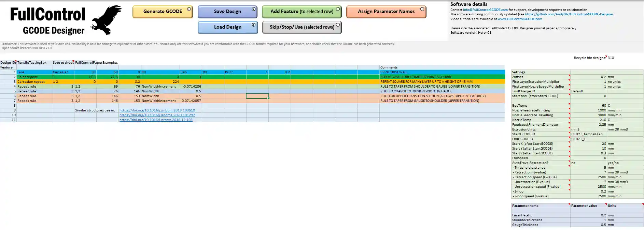
Task: Click the Save Design button
Action: (227, 12)
